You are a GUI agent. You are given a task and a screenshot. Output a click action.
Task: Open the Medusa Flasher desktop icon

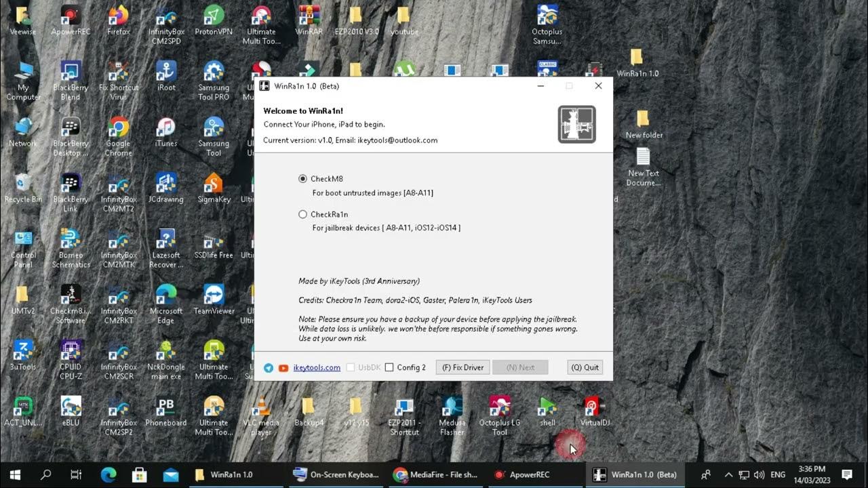[x=452, y=415]
